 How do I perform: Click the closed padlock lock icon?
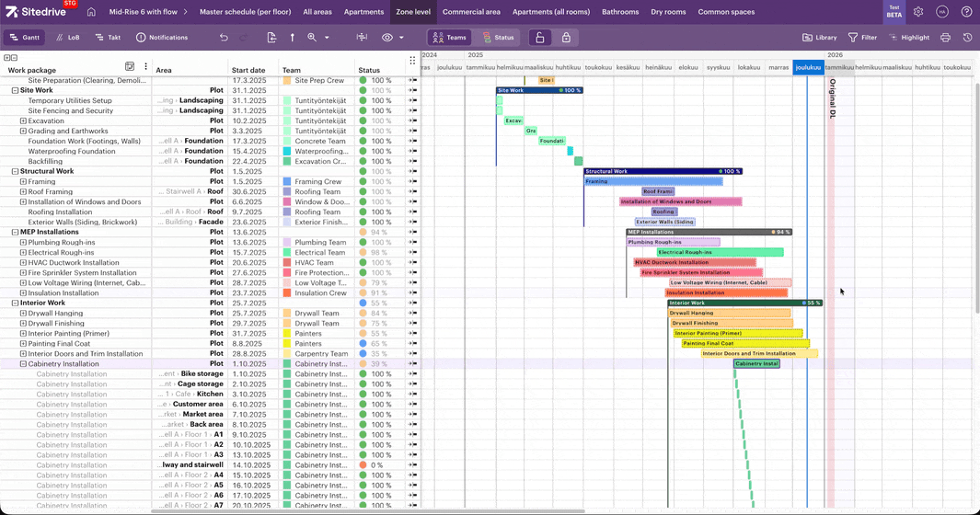[566, 38]
